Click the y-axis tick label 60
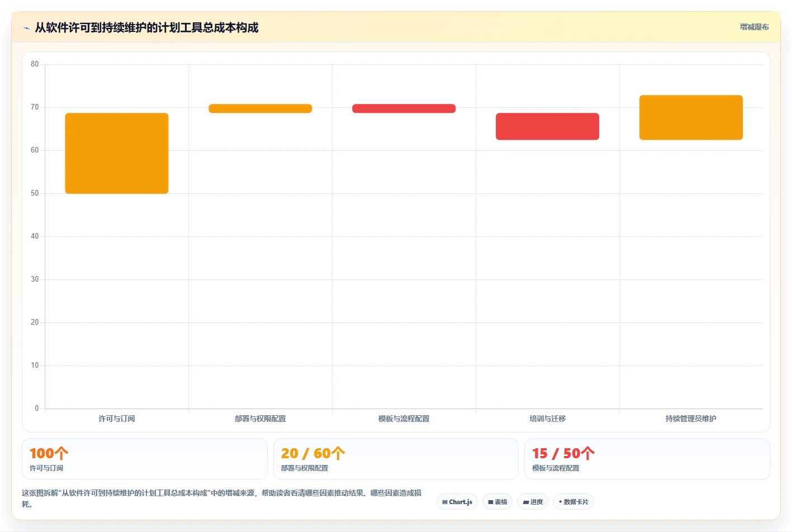Viewport: 792px width, 532px height. [35, 150]
